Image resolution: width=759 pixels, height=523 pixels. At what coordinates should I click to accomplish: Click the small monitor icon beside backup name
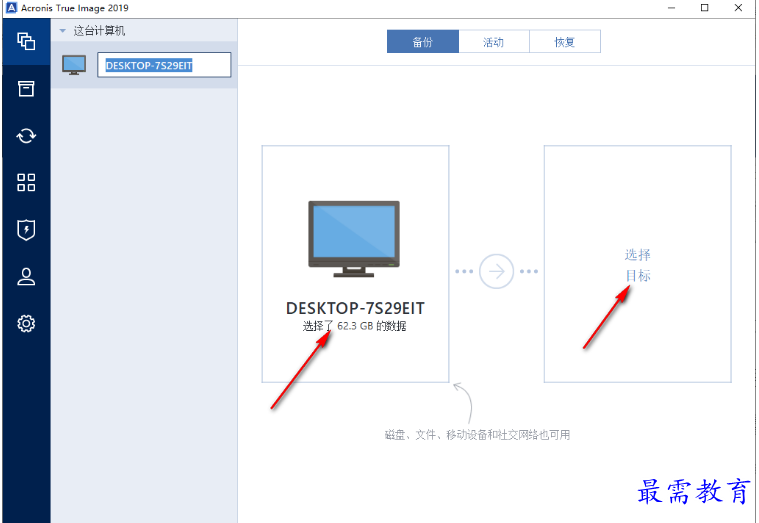tap(74, 65)
